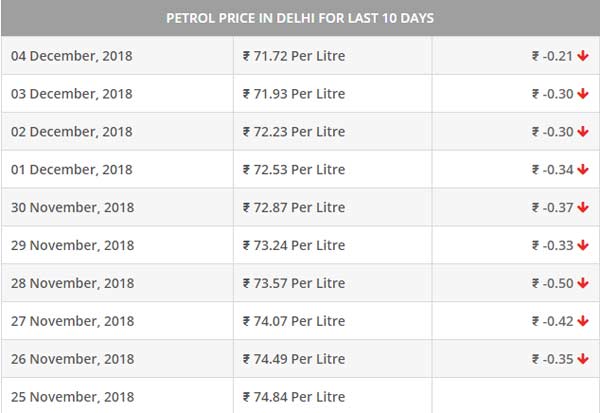Click the red down arrow for 27 November
The image size is (600, 413).
583,322
